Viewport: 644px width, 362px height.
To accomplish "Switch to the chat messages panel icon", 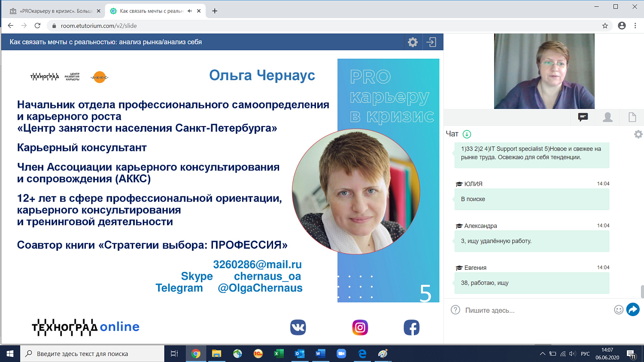I will pos(583,117).
